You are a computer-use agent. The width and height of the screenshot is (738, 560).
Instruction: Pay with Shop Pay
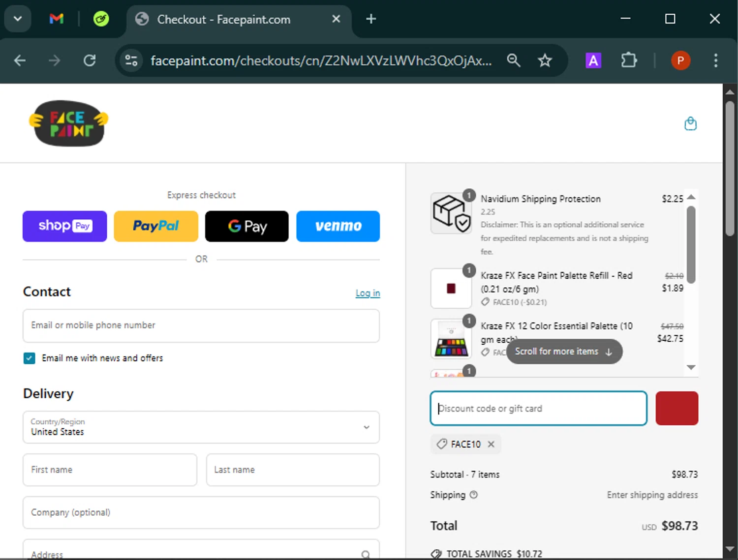pos(64,226)
